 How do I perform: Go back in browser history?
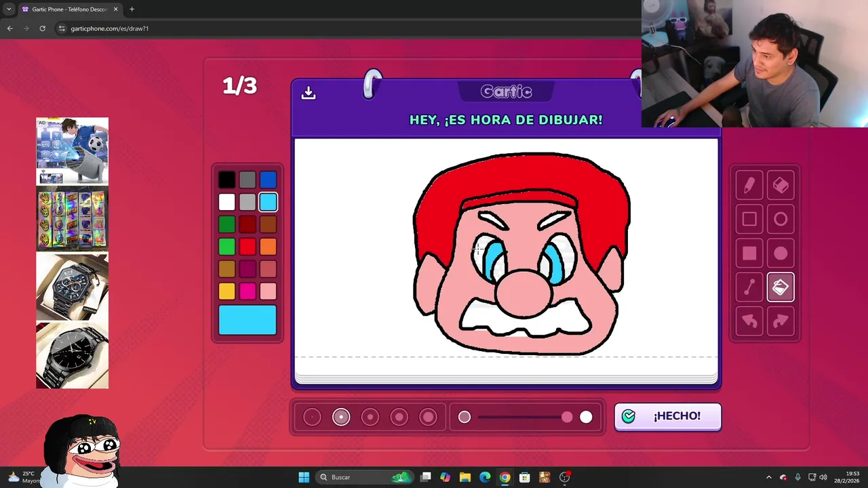coord(9,28)
